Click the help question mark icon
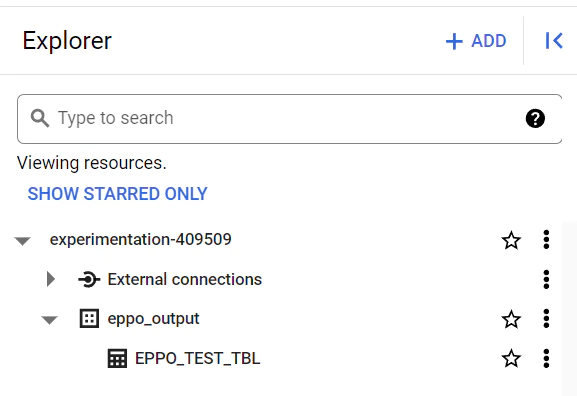Screen dimensions: 577x396 [x=535, y=119]
